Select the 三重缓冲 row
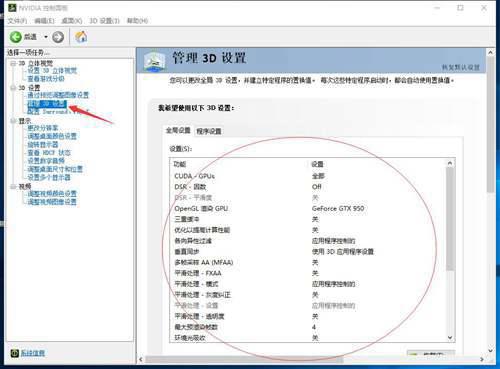 308,219
